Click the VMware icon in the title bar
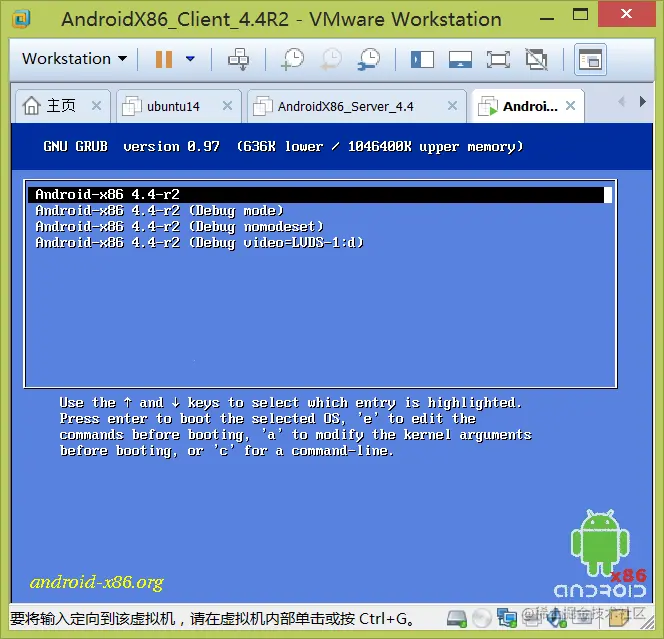This screenshot has height=639, width=664. tap(21, 19)
